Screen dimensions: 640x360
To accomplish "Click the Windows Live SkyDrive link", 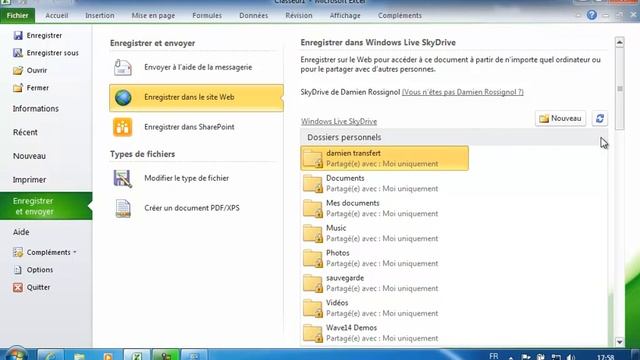I will tap(339, 122).
